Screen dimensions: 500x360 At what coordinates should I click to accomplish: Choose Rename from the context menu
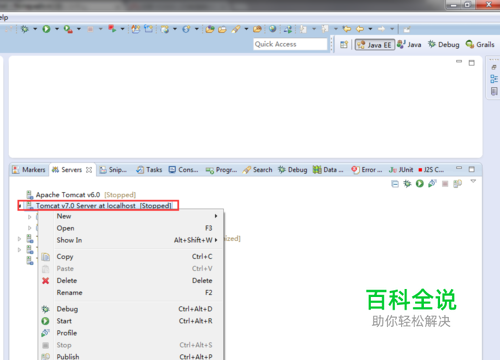(x=131, y=293)
